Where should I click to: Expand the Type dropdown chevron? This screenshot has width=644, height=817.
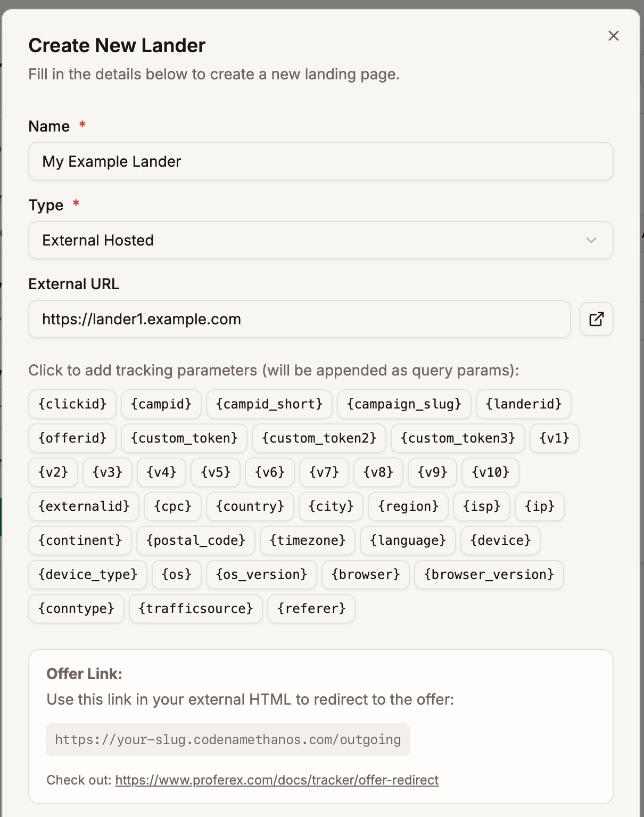[591, 240]
